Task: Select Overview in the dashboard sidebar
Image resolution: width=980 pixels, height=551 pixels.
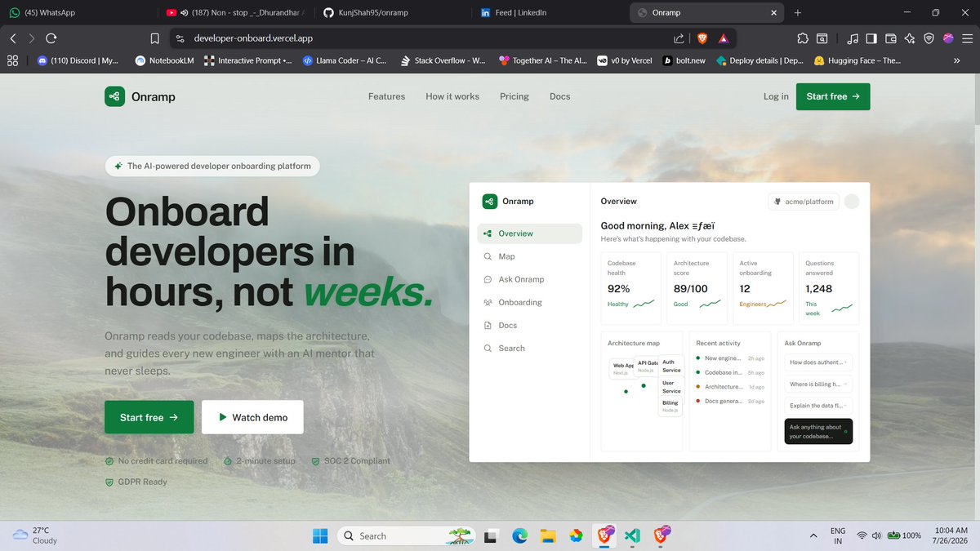Action: (529, 233)
